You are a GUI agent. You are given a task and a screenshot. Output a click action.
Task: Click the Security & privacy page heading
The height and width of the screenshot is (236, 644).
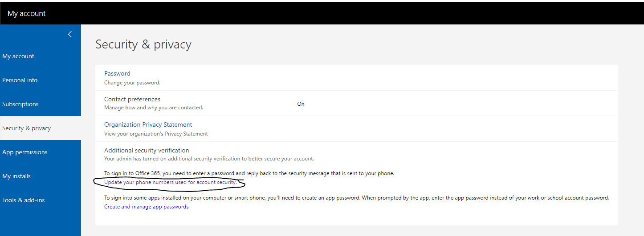click(143, 44)
